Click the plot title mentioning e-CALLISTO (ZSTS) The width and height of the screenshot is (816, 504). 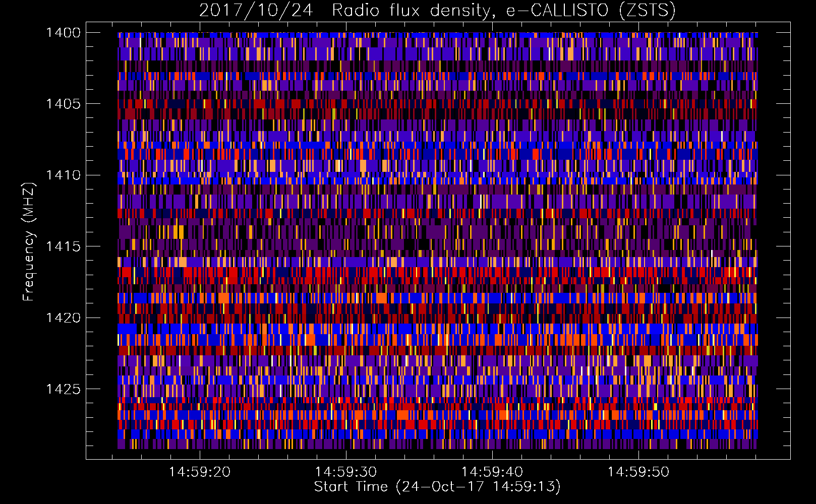pos(437,10)
